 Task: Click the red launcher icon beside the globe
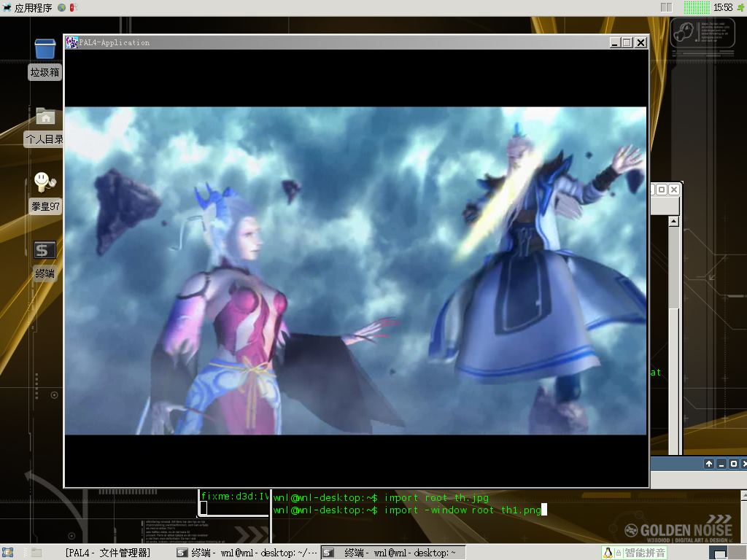[74, 7]
